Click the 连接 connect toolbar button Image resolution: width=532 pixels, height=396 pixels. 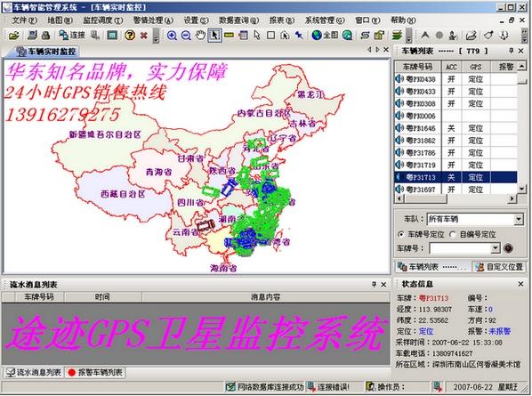click(x=71, y=35)
